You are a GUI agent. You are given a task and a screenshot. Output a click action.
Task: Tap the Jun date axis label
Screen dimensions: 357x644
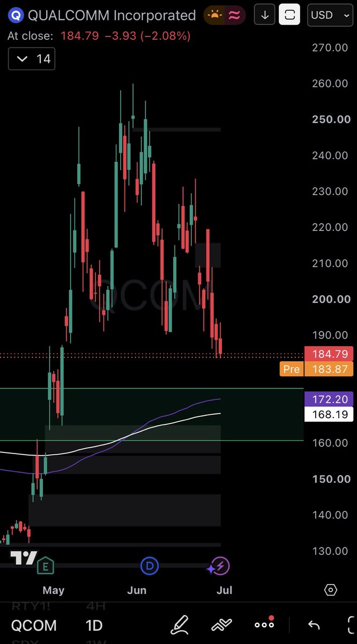point(137,590)
